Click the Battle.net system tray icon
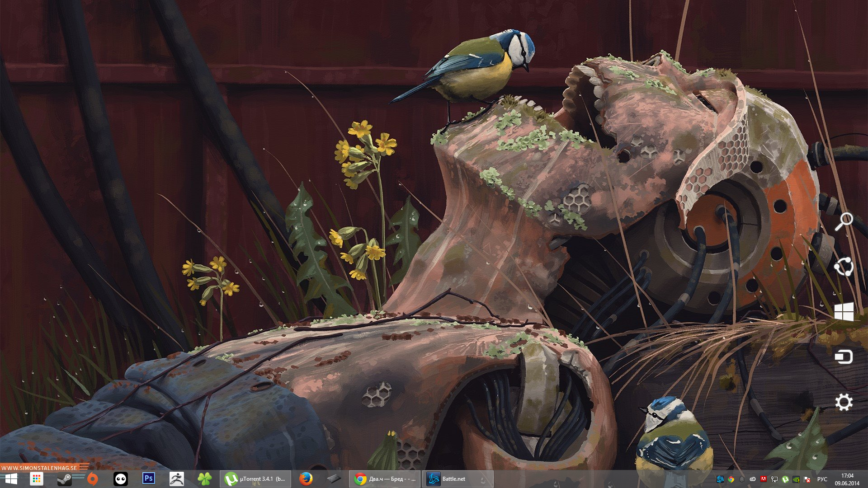Screen dimensions: 868x488 pos(720,479)
